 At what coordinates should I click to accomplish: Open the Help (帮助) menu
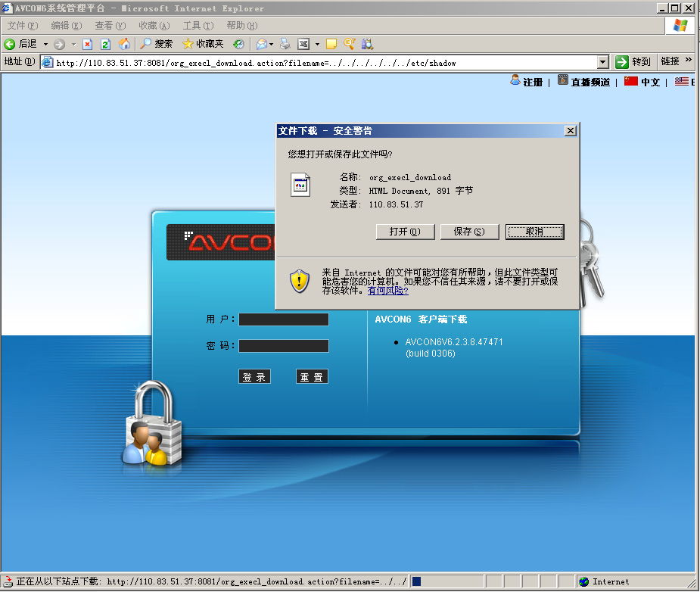(242, 26)
